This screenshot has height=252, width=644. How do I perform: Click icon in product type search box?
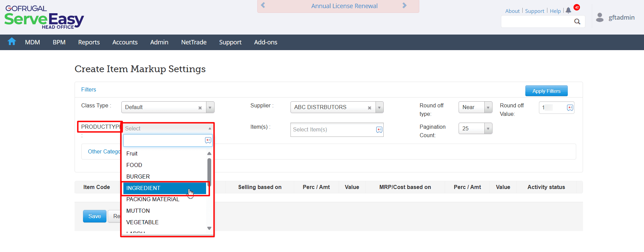208,140
